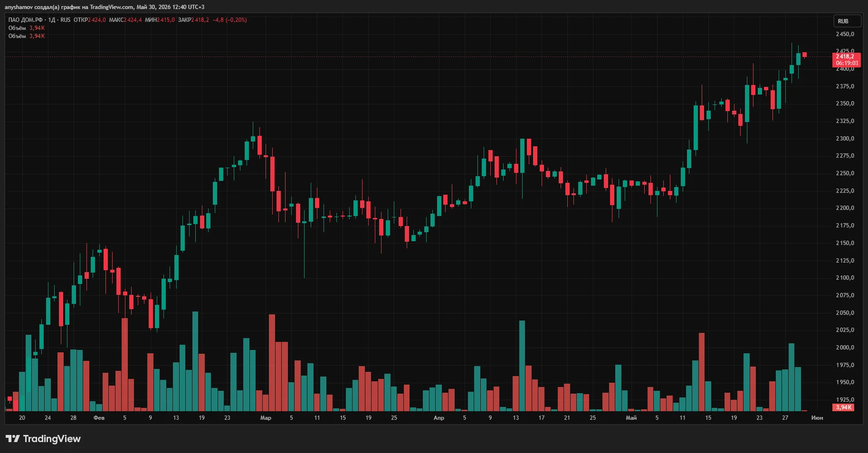The width and height of the screenshot is (868, 453).
Task: Click the Апр label on time axis
Action: point(439,418)
